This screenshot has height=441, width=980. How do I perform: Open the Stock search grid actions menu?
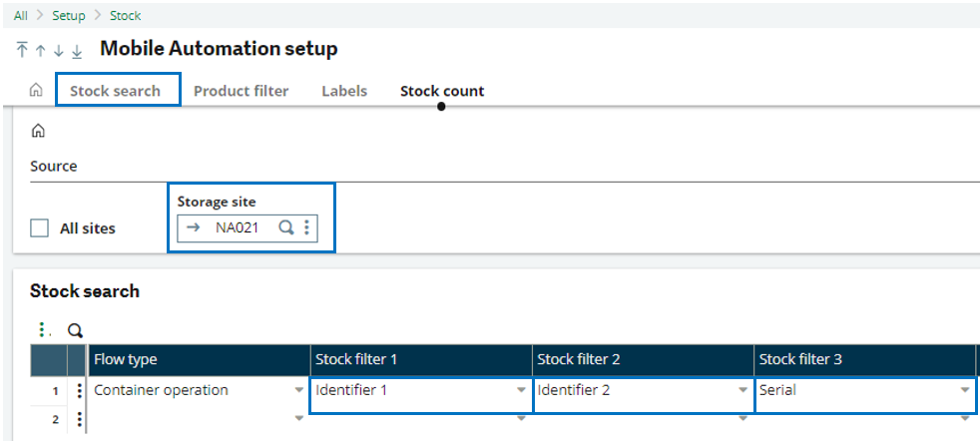point(42,329)
